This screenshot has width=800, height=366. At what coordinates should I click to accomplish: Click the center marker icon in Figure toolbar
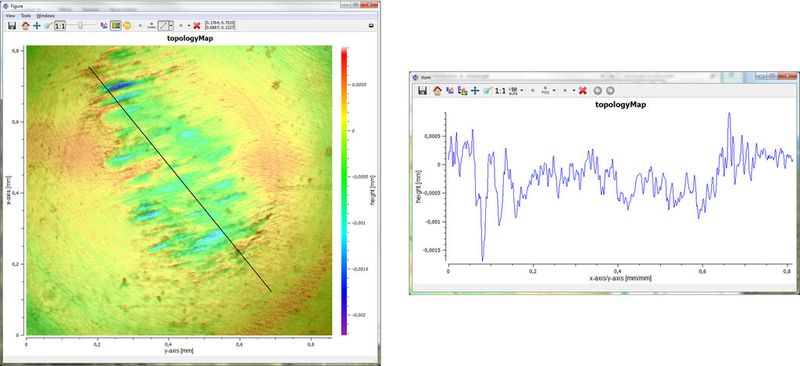(x=152, y=26)
